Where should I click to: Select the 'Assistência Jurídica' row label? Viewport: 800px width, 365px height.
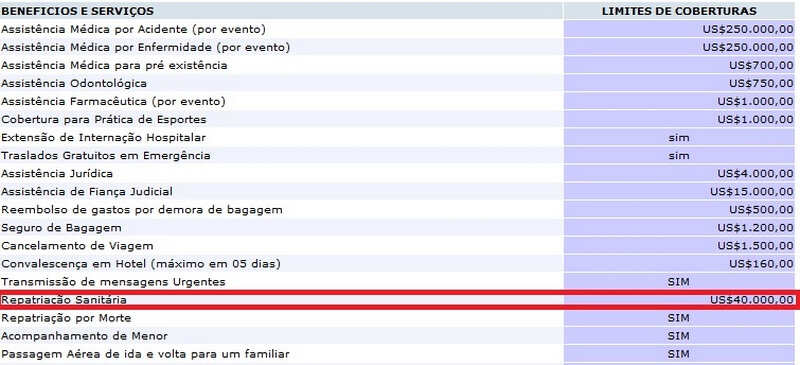point(57,174)
